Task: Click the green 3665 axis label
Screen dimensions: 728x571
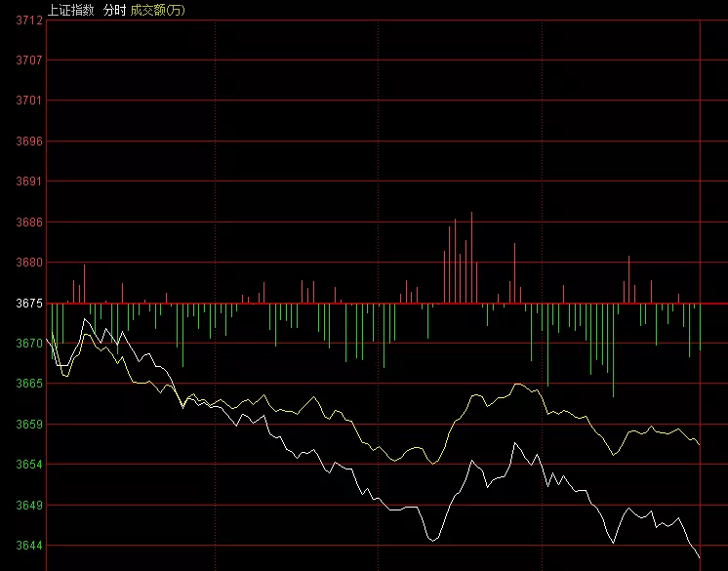Action: [x=29, y=384]
